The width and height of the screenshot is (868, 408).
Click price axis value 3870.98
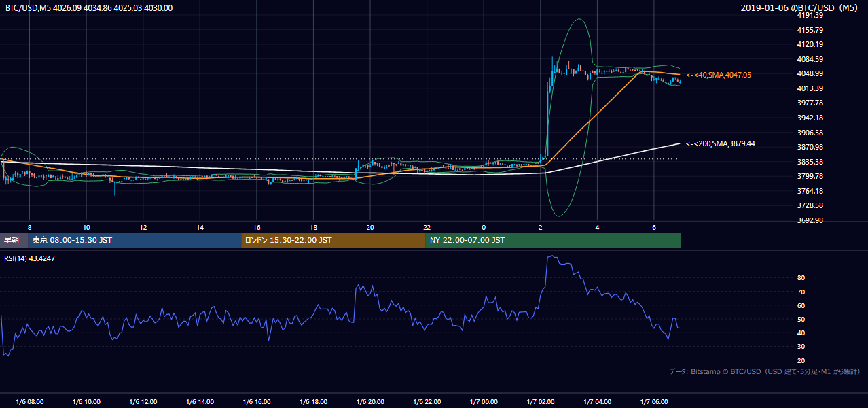(810, 147)
